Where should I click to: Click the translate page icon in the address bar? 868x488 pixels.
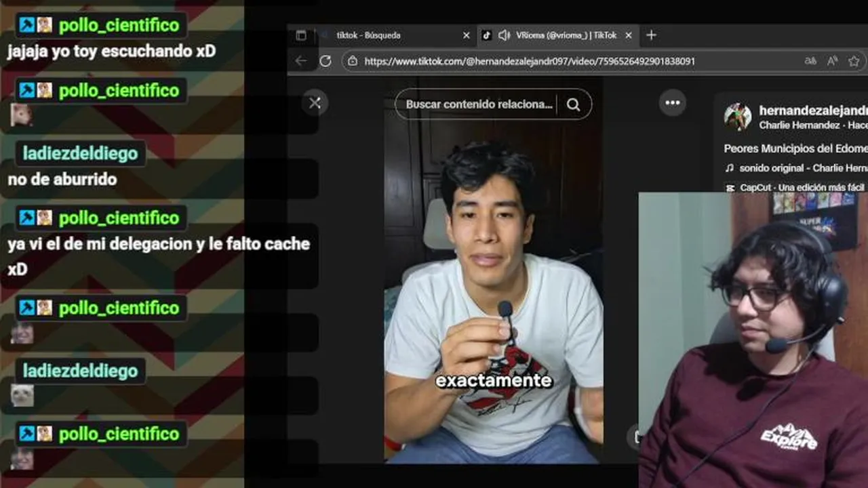(x=810, y=61)
